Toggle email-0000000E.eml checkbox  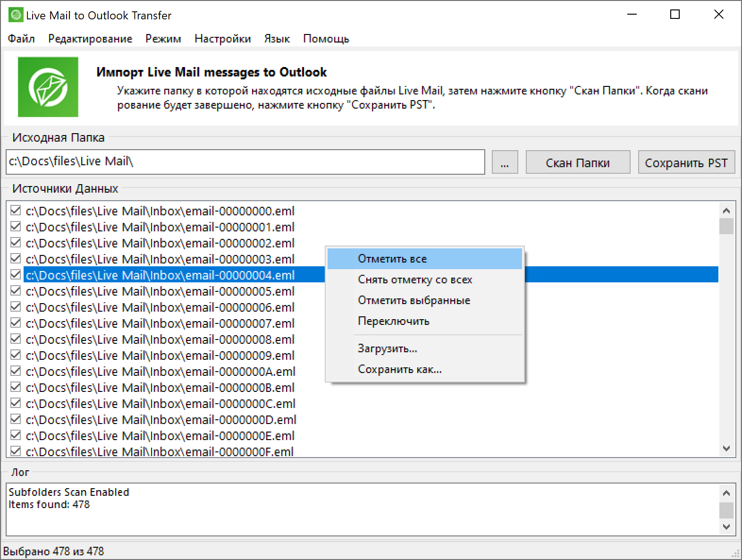[x=16, y=435]
